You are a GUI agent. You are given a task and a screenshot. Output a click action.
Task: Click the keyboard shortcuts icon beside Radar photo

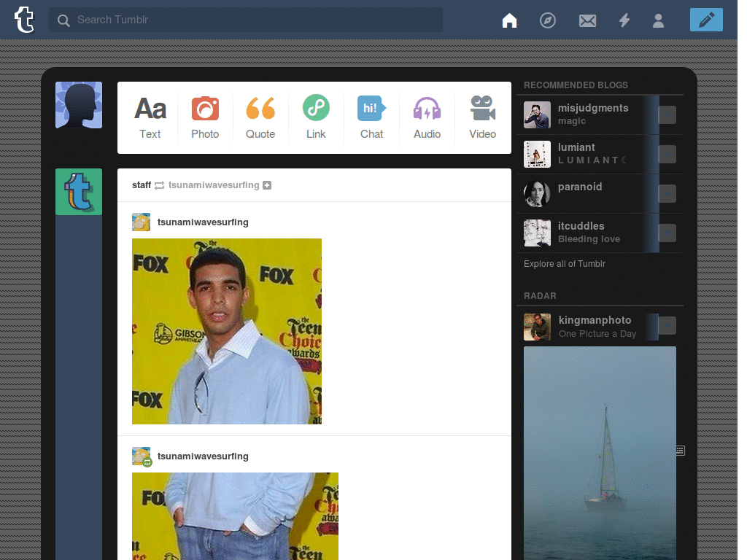pos(681,451)
